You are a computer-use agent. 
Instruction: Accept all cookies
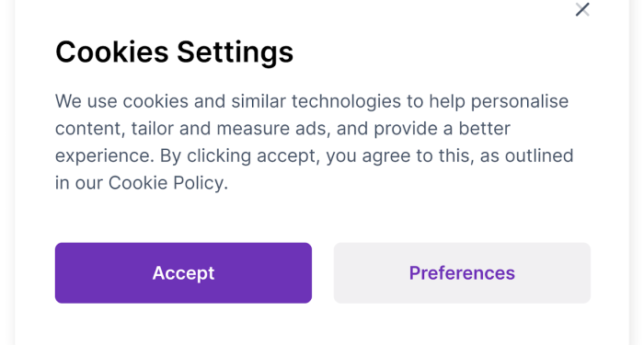click(x=183, y=272)
